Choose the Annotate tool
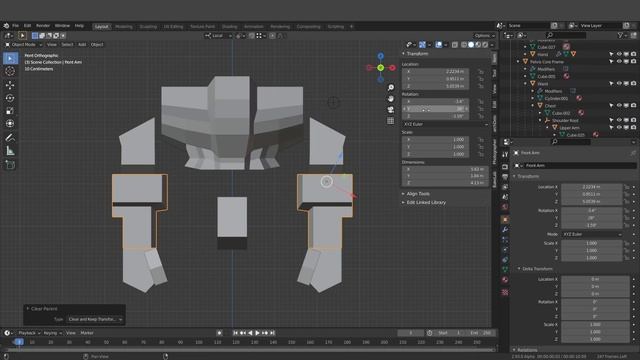640x360 pixels. 10,138
